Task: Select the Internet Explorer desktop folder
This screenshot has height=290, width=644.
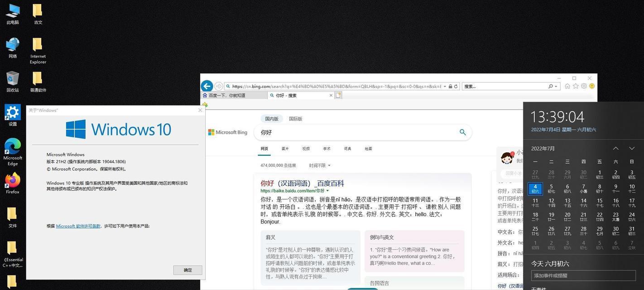Action: tap(38, 51)
